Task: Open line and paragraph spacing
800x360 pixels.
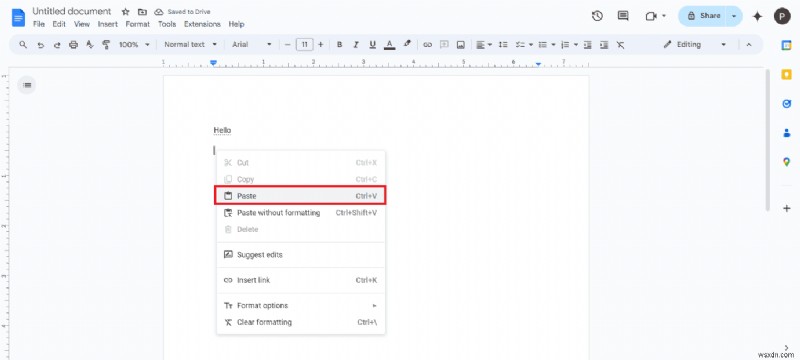Action: coord(503,45)
